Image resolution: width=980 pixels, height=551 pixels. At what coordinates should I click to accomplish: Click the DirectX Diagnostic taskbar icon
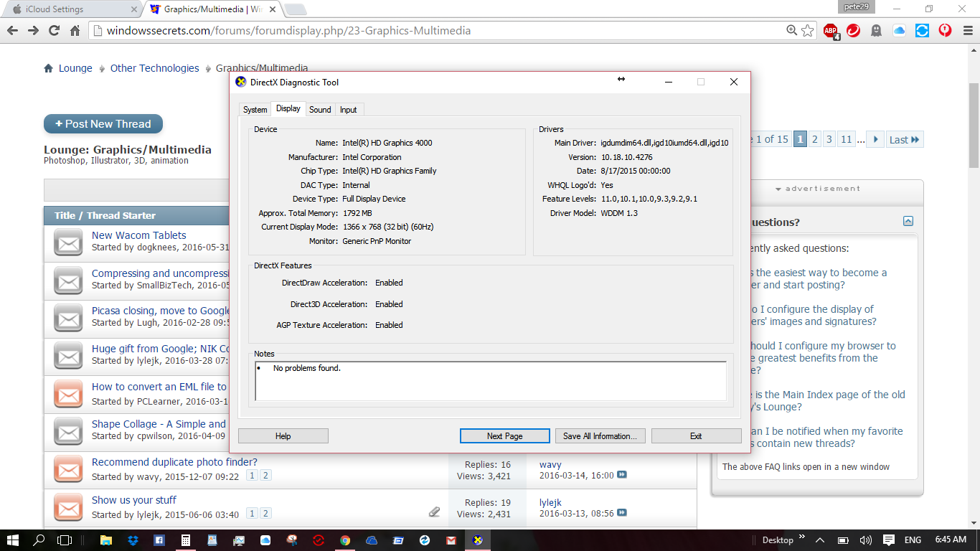click(477, 540)
